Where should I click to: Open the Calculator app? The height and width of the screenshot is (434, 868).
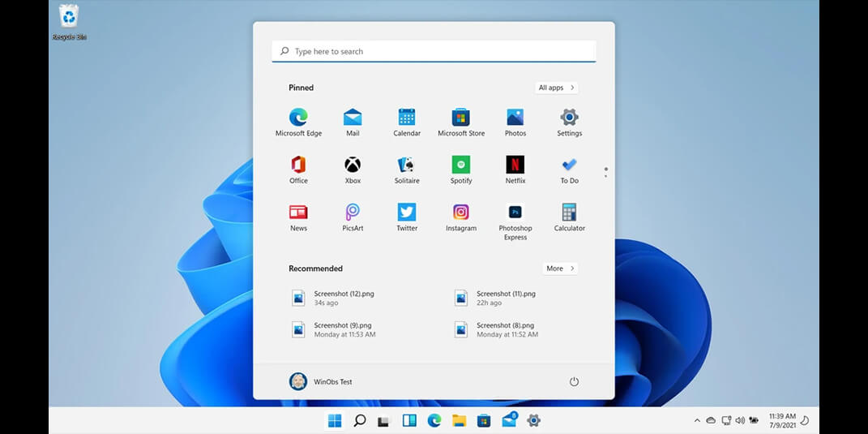(570, 217)
